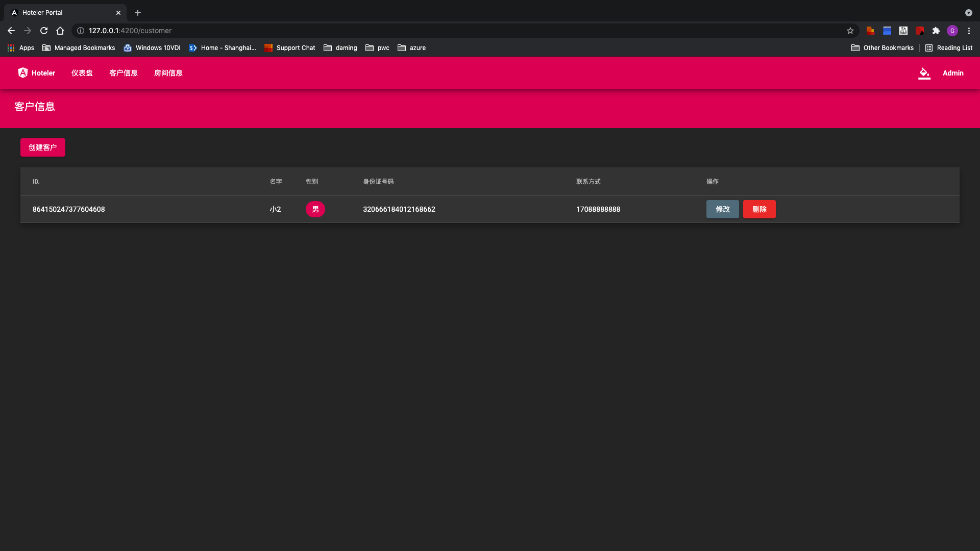Click the 男 gender badge
Screen dimensions: 980x551
click(x=315, y=209)
